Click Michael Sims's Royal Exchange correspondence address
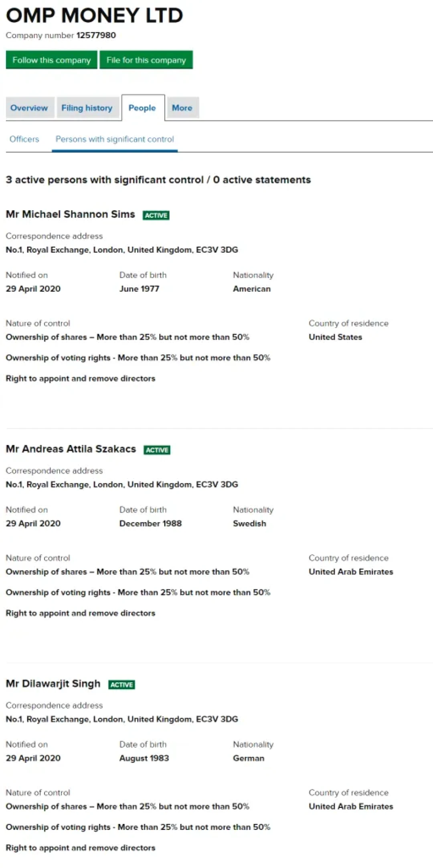433x868 pixels. [122, 249]
